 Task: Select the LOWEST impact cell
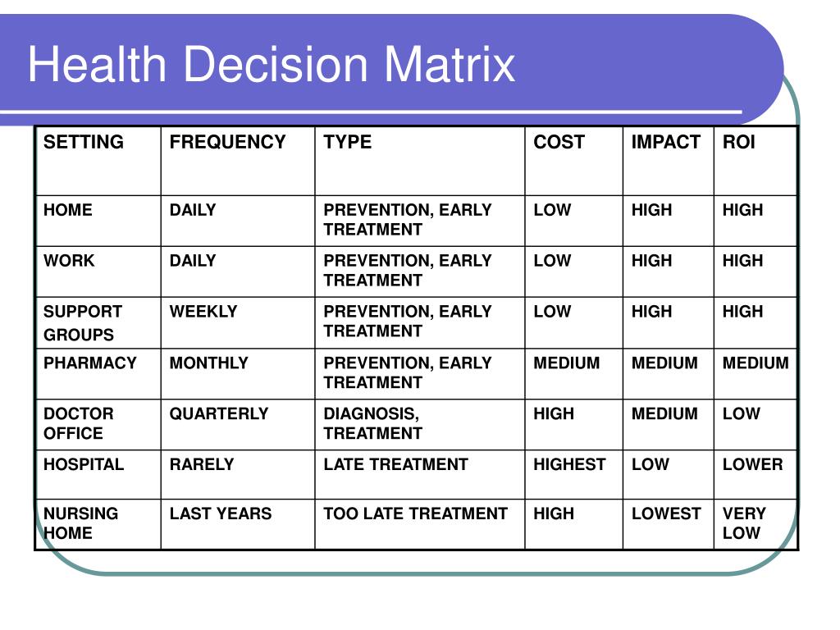[669, 525]
